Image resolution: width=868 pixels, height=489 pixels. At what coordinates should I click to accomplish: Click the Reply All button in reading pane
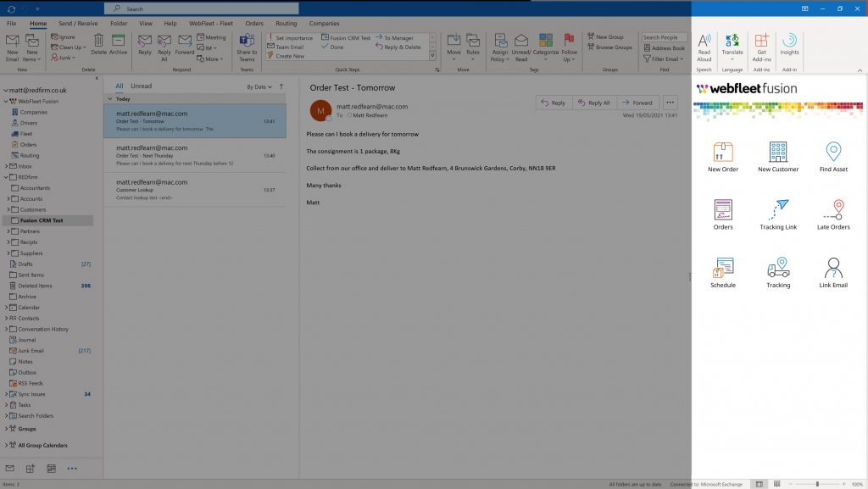click(x=593, y=103)
